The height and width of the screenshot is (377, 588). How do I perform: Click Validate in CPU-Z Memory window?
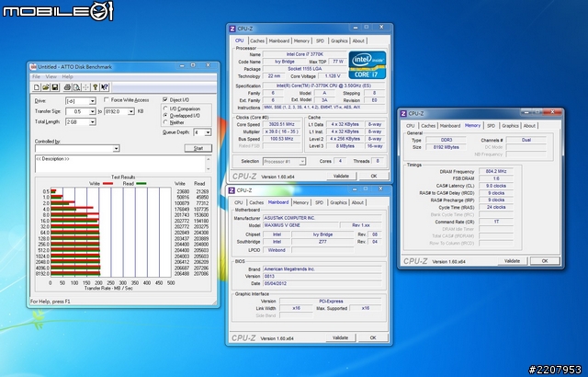pyautogui.click(x=513, y=261)
